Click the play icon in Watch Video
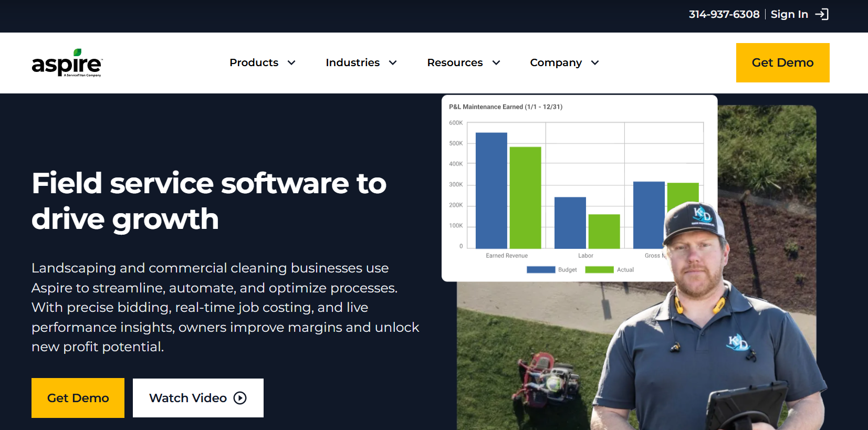The height and width of the screenshot is (430, 868). pyautogui.click(x=240, y=398)
